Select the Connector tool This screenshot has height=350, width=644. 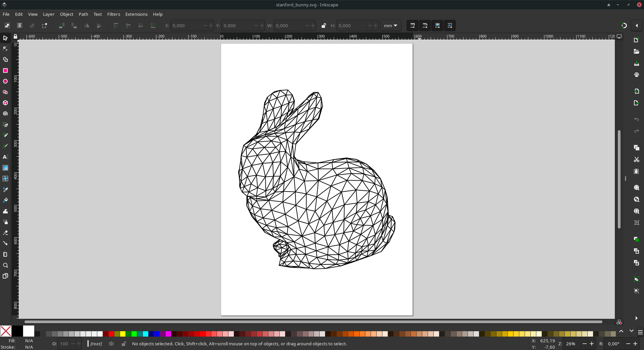pos(5,244)
